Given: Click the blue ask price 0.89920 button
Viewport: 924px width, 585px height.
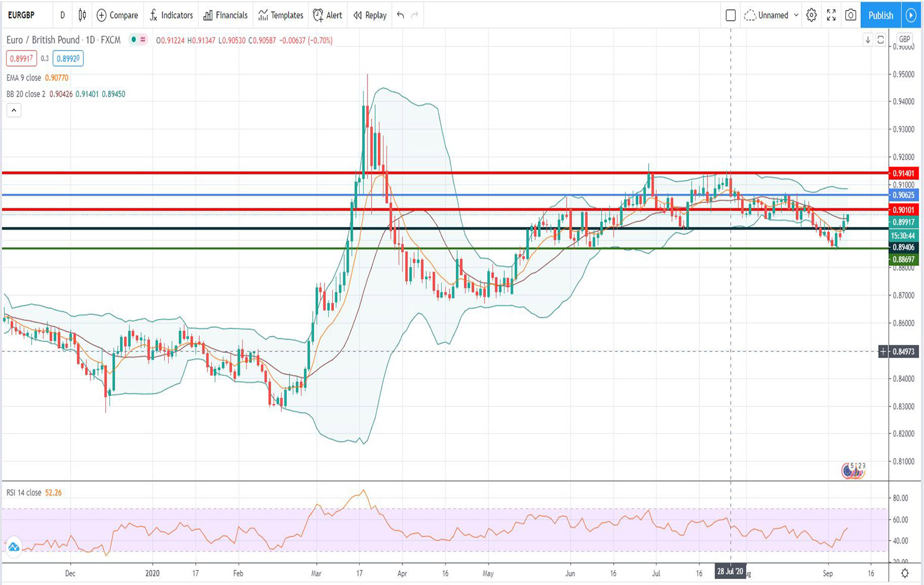Looking at the screenshot, I should click(x=67, y=58).
